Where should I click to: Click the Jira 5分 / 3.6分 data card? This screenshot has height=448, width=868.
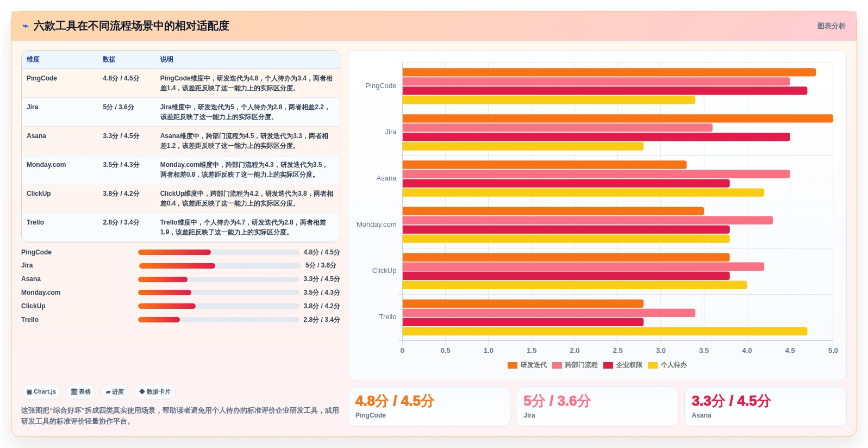pos(597,407)
